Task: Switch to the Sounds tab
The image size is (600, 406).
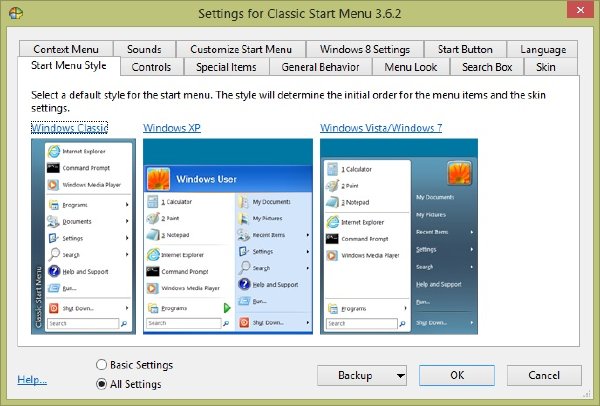Action: point(144,49)
